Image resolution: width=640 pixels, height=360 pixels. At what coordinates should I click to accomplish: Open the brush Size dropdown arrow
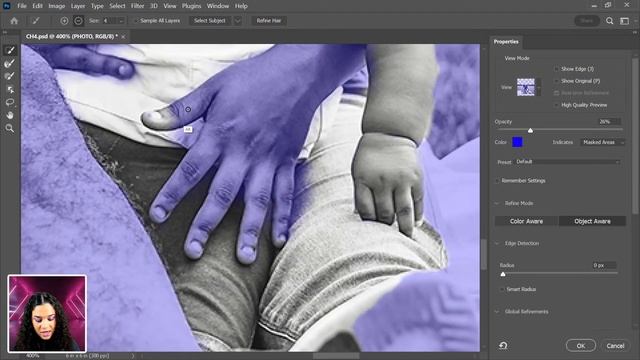pyautogui.click(x=121, y=21)
